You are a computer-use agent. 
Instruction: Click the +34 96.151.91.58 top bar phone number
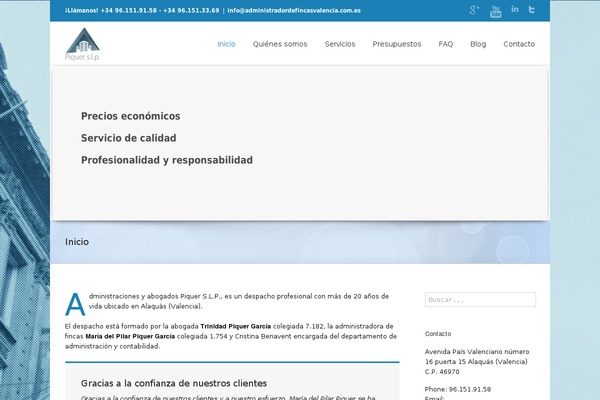pyautogui.click(x=129, y=11)
